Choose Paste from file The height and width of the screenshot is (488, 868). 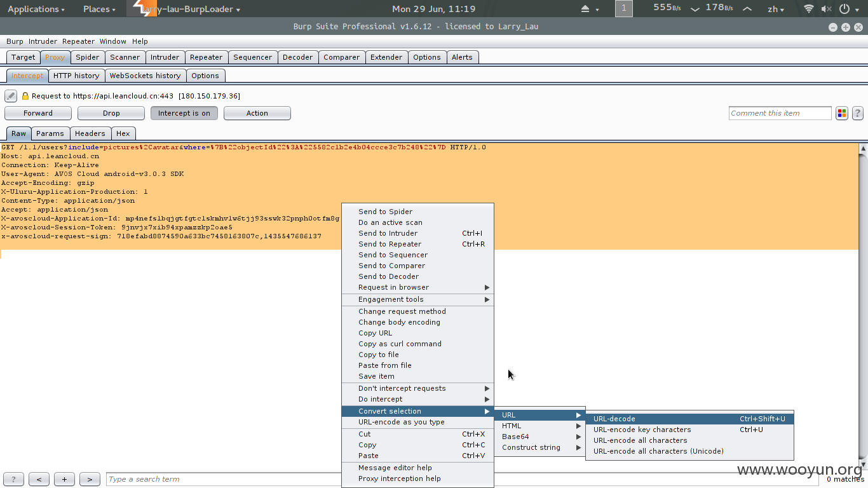[417, 365]
